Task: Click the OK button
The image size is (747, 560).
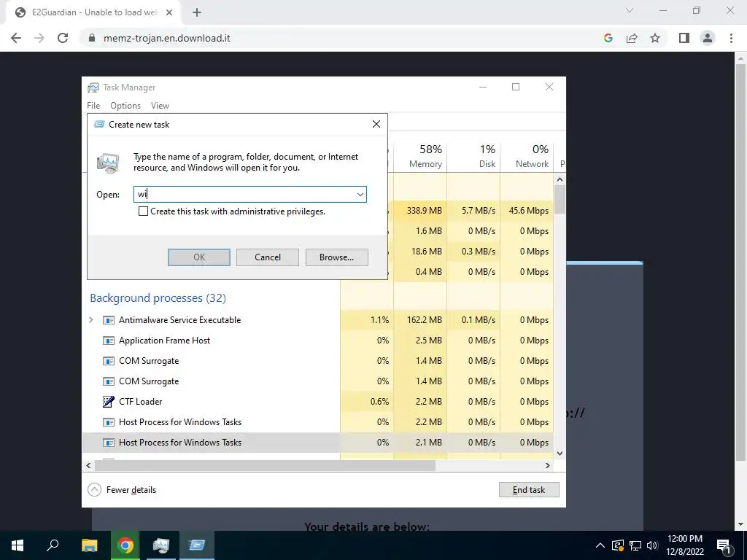Action: pyautogui.click(x=199, y=257)
